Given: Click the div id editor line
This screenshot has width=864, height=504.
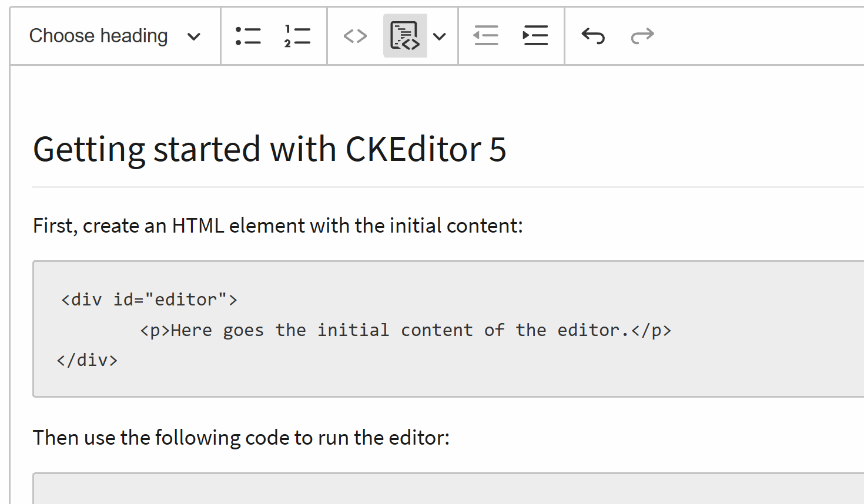Looking at the screenshot, I should click(x=149, y=299).
